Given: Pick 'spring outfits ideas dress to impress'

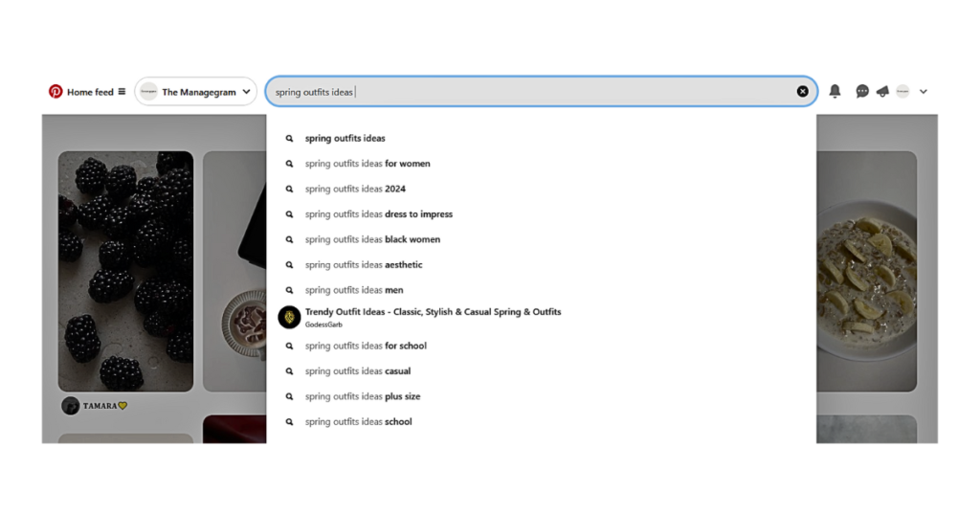Looking at the screenshot, I should pyautogui.click(x=378, y=214).
